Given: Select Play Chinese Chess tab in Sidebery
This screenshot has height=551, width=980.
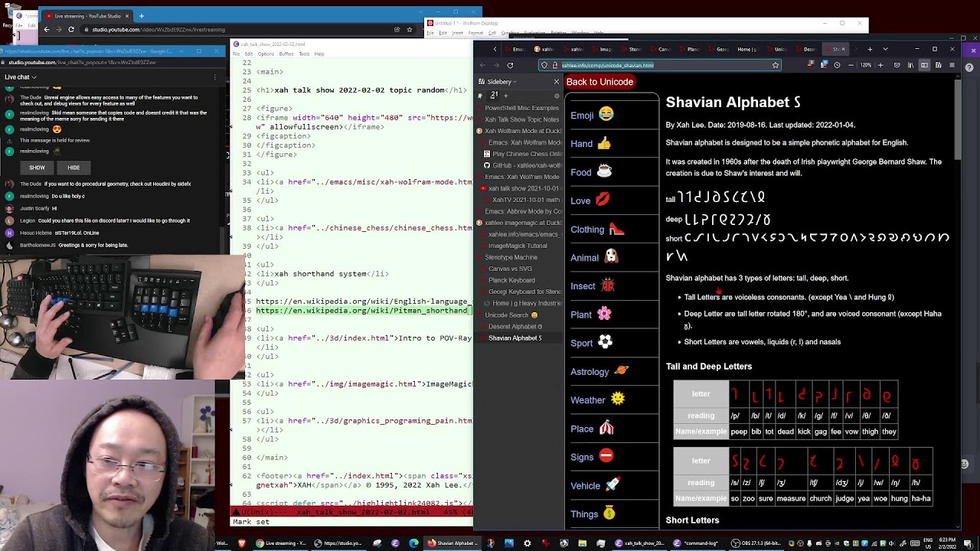Looking at the screenshot, I should 520,154.
